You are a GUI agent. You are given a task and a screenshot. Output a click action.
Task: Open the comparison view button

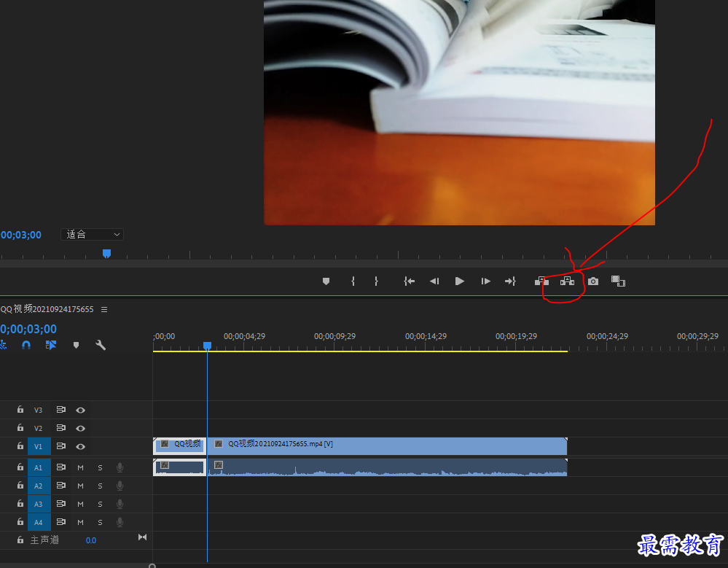click(x=618, y=281)
